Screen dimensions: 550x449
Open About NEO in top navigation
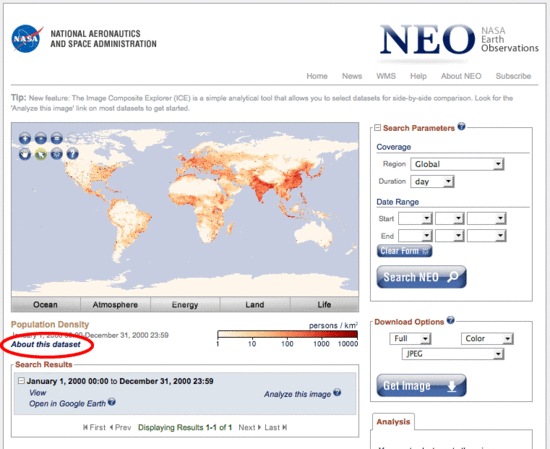pyautogui.click(x=461, y=76)
